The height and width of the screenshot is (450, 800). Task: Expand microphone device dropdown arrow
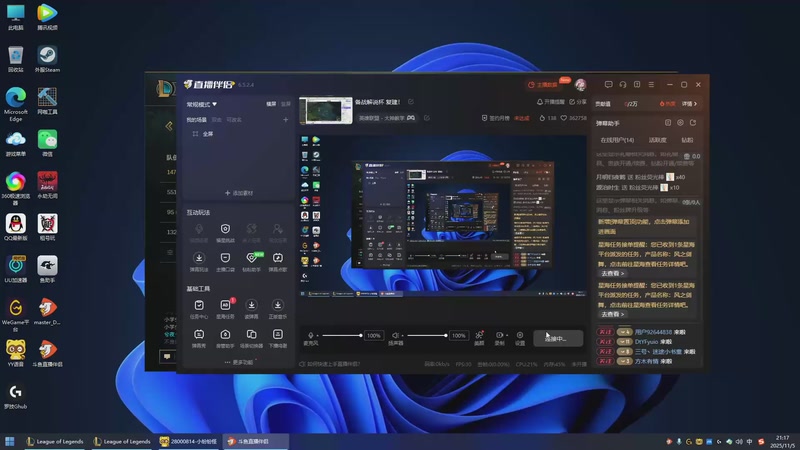(317, 335)
